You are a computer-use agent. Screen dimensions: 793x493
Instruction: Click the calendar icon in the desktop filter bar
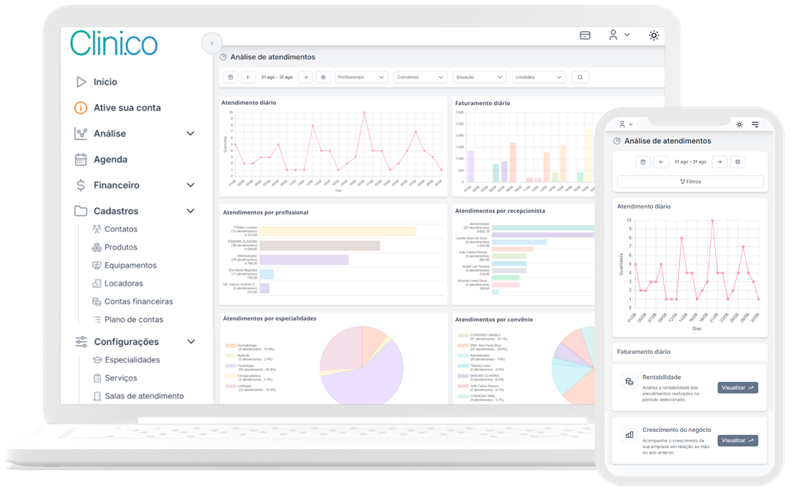pos(231,77)
